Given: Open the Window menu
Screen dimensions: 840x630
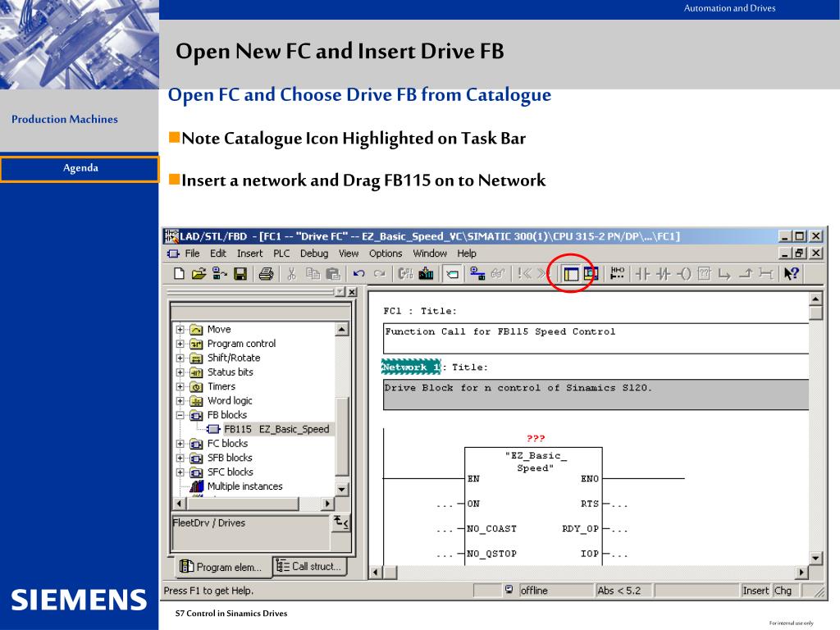Looking at the screenshot, I should [x=430, y=253].
